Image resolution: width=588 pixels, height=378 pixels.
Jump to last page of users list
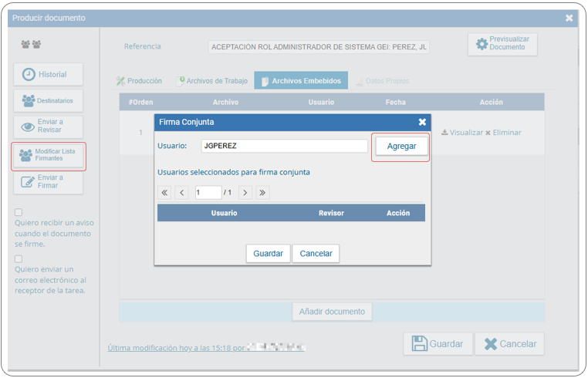[262, 193]
